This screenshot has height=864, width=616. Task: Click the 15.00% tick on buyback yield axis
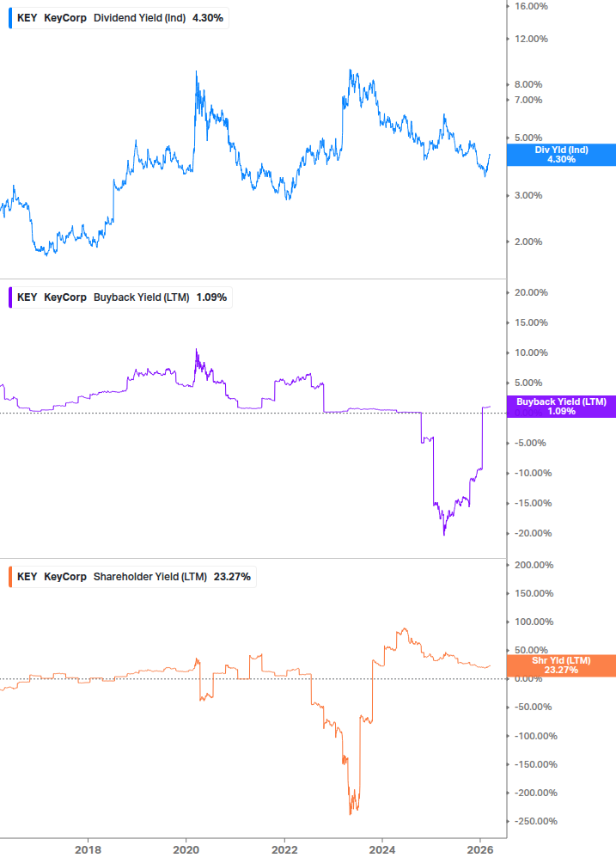click(x=531, y=323)
